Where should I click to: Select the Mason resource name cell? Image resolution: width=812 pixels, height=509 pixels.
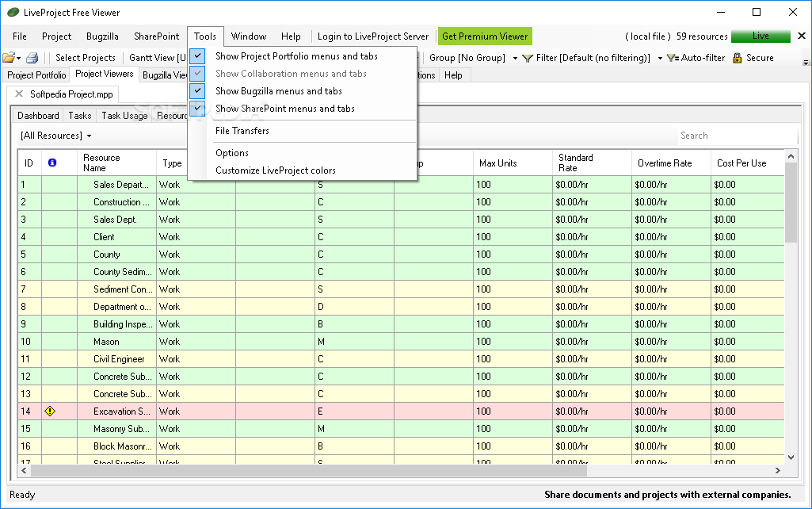point(116,342)
